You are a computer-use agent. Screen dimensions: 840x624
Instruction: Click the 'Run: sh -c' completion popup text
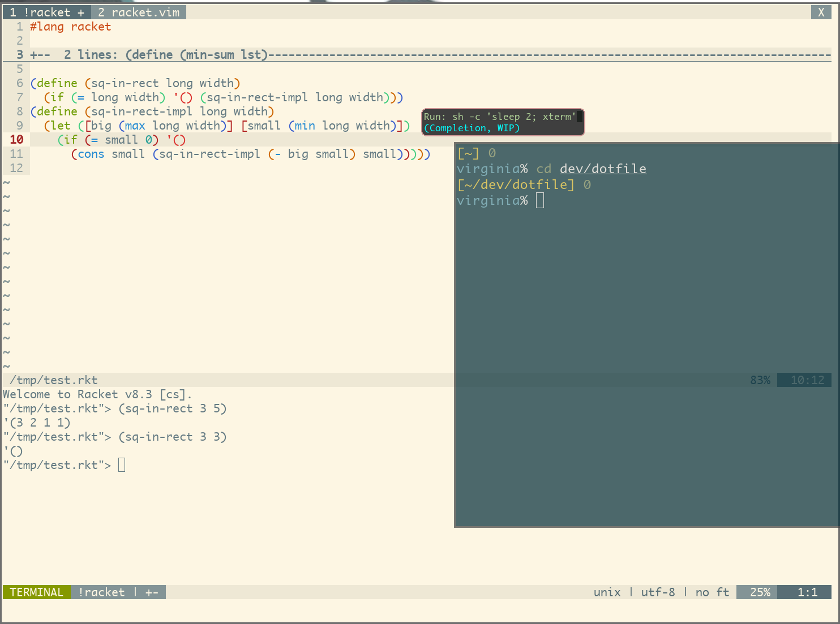coord(500,117)
